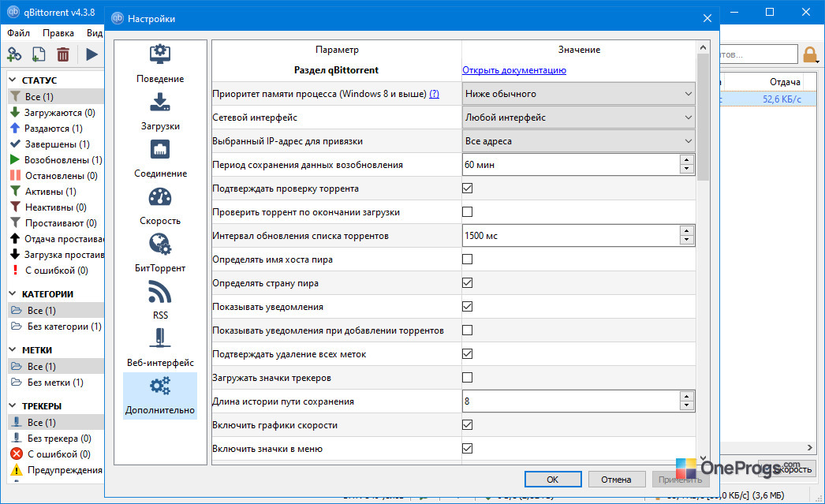Filter by Активны (1) status

[x=56, y=192]
